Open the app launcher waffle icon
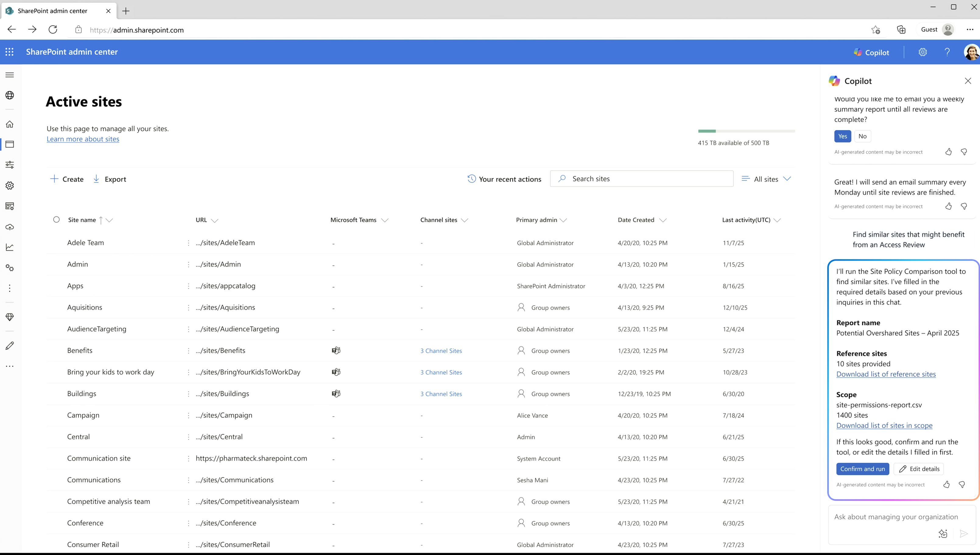This screenshot has width=980, height=555. click(x=9, y=52)
